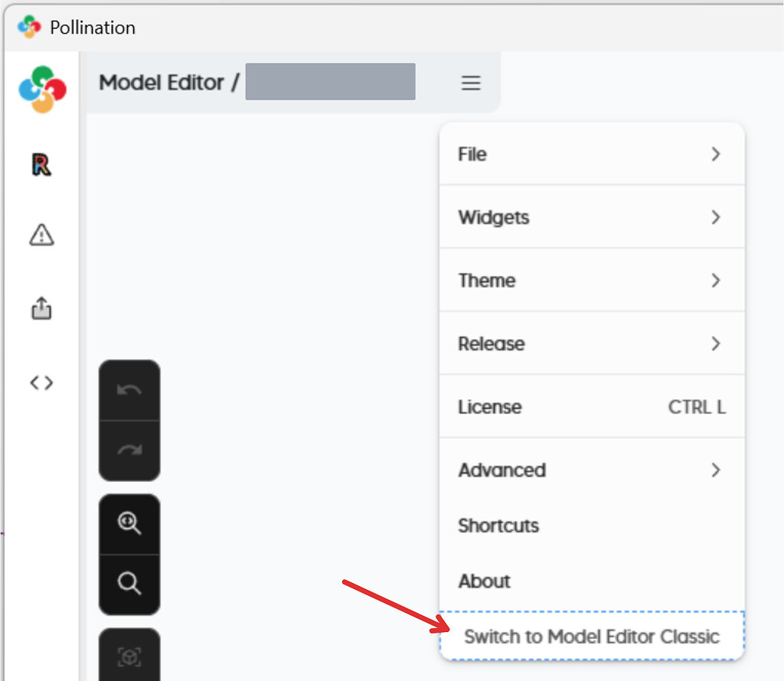Click the redo arrow tool
Viewport: 784px width, 681px height.
[x=129, y=451]
